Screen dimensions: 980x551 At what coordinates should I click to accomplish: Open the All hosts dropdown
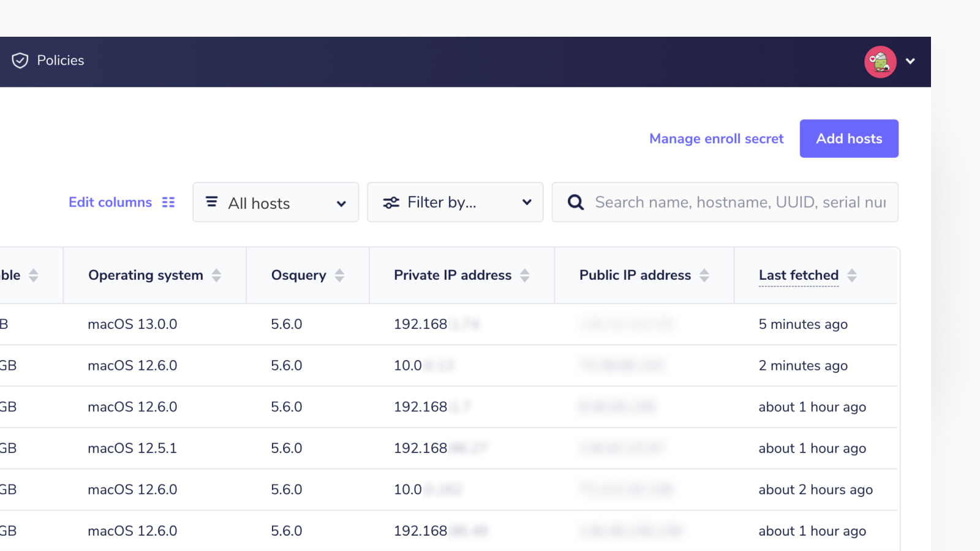pyautogui.click(x=276, y=202)
